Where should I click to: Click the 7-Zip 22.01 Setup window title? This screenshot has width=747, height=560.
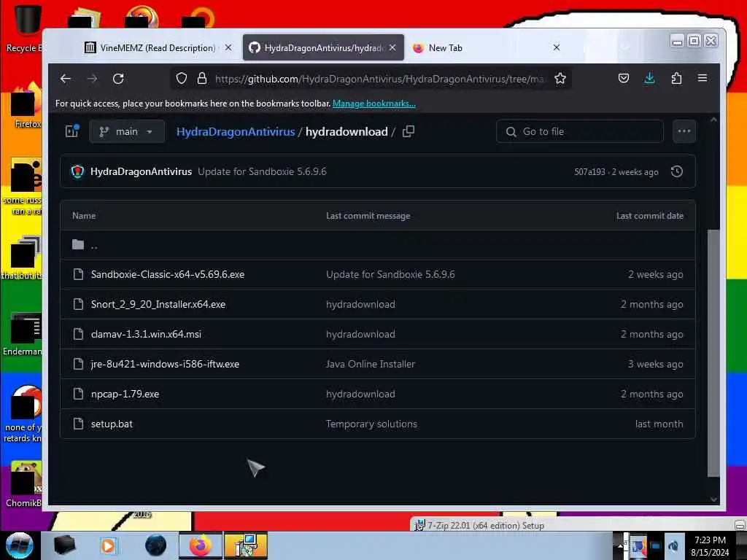(485, 525)
